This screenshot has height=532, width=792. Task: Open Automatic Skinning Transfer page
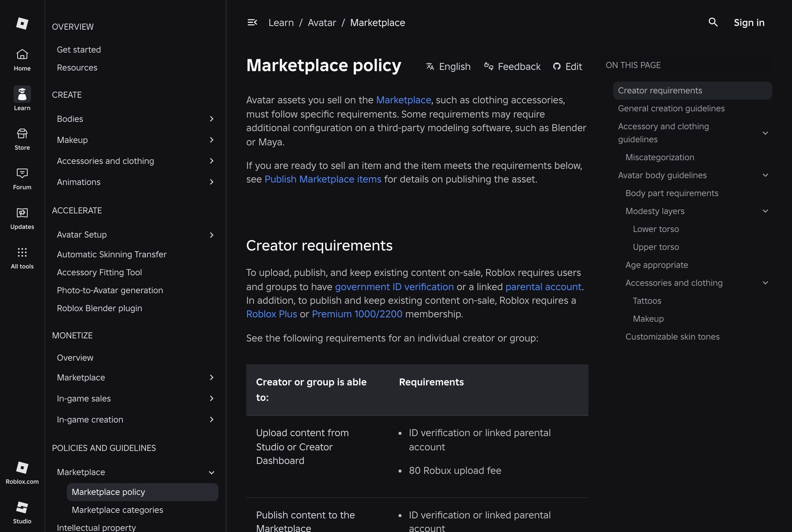112,254
